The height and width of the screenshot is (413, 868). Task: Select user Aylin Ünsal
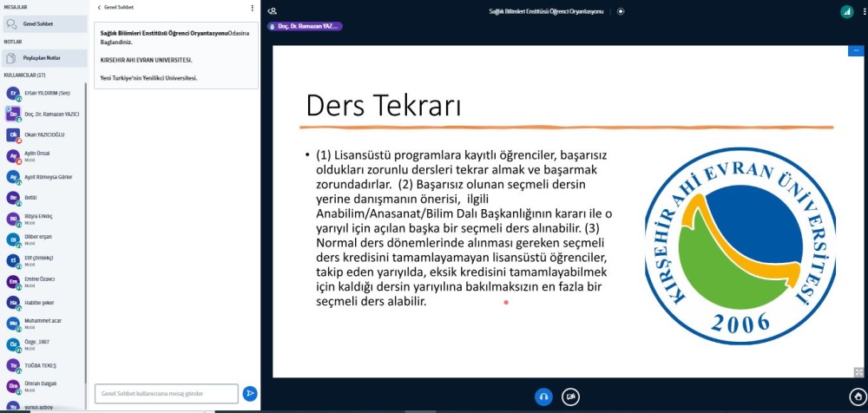tap(43, 155)
